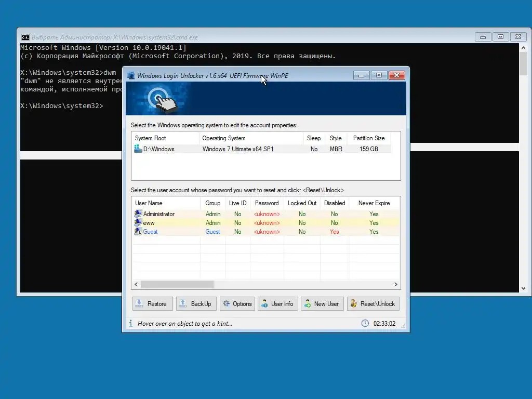Click the 02:33:02 time in status bar

coord(384,323)
